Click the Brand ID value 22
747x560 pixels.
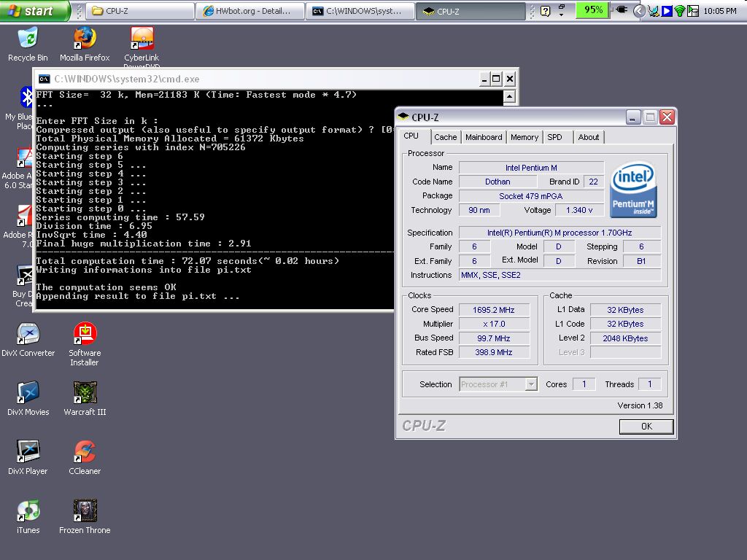point(593,182)
